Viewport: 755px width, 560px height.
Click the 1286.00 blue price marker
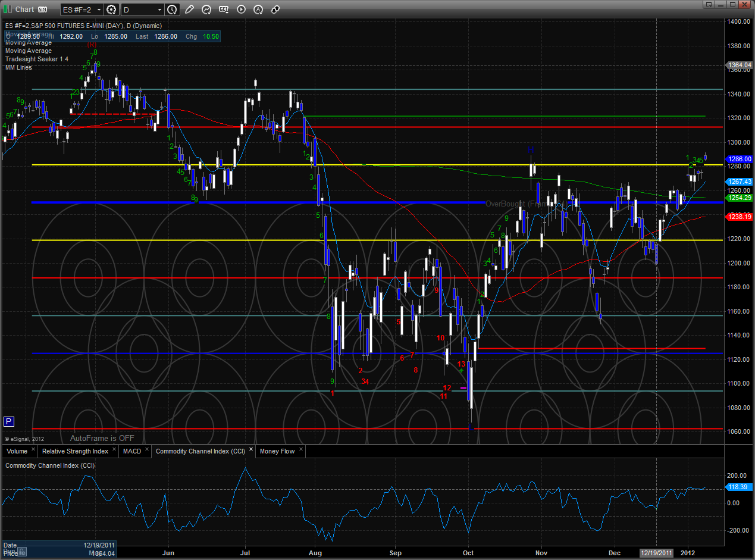[x=740, y=159]
